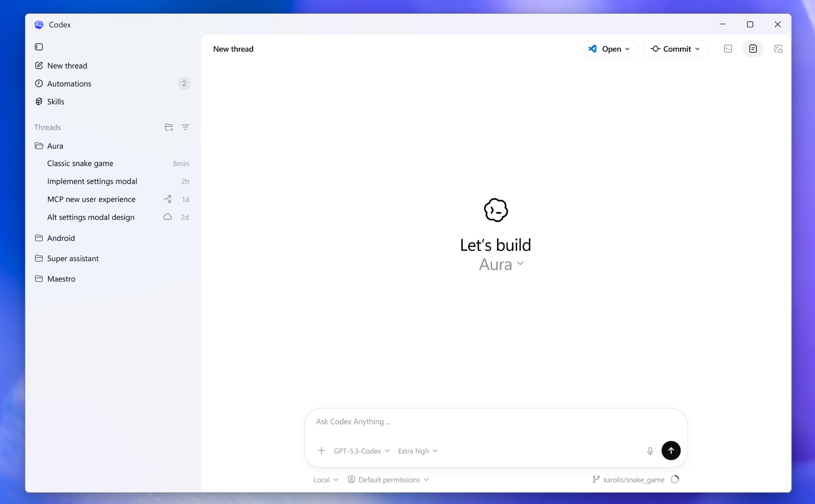
Task: Click the cube icon beside Skills
Action: [x=39, y=101]
